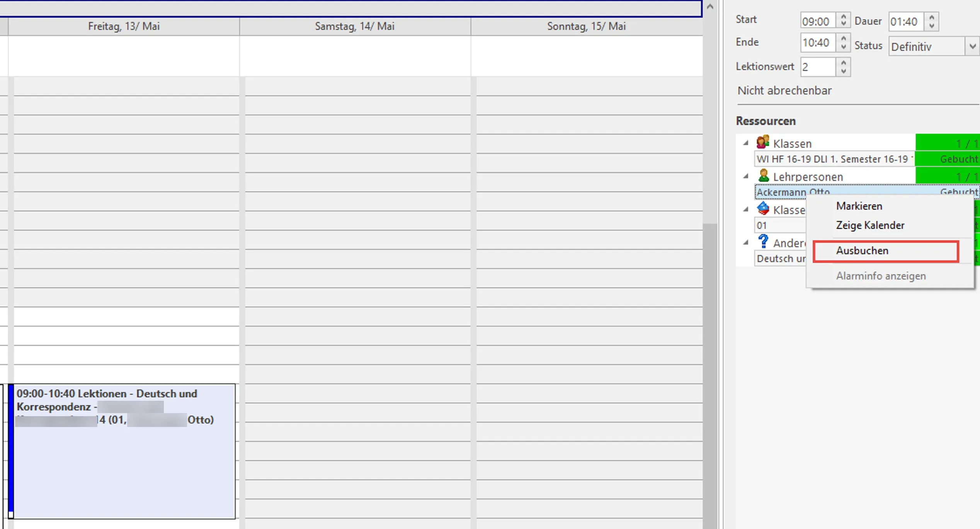Click the Klassen group icon in Ressourcen
980x529 pixels.
coord(763,142)
